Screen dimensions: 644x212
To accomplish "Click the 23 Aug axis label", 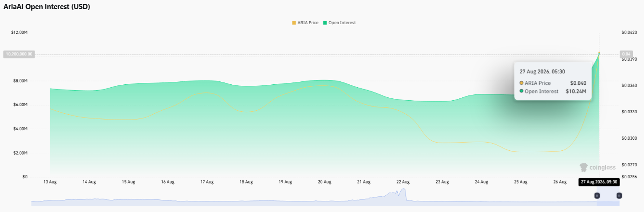I will [442, 182].
